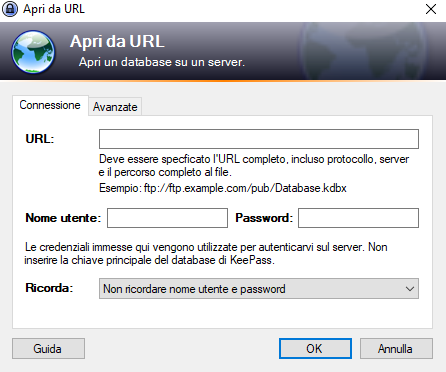Viewport: 446px width, 372px height.
Task: Switch to the Connessione tab
Action: [50, 105]
